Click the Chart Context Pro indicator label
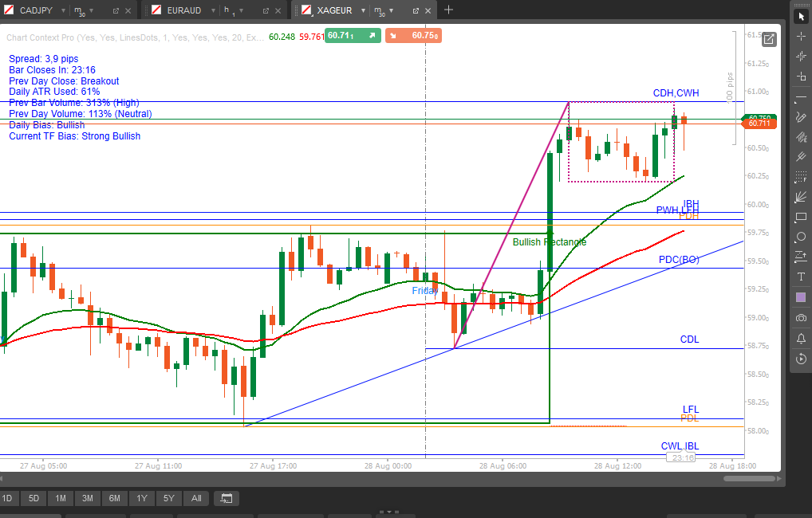The width and height of the screenshot is (812, 518). (x=135, y=37)
